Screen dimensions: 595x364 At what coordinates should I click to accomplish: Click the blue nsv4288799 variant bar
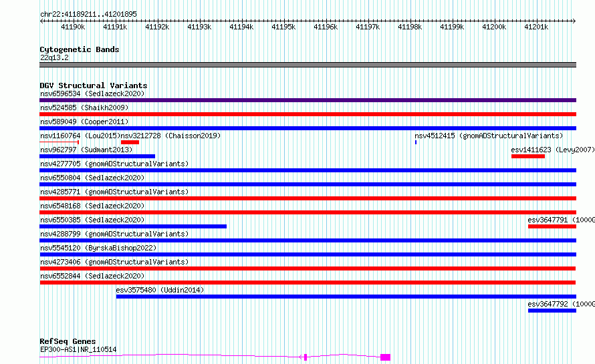click(308, 240)
